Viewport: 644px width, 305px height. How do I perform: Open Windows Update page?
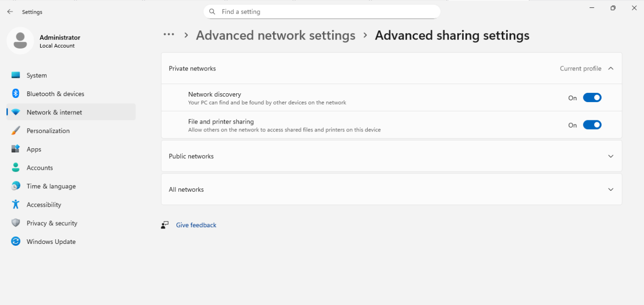pos(71,242)
